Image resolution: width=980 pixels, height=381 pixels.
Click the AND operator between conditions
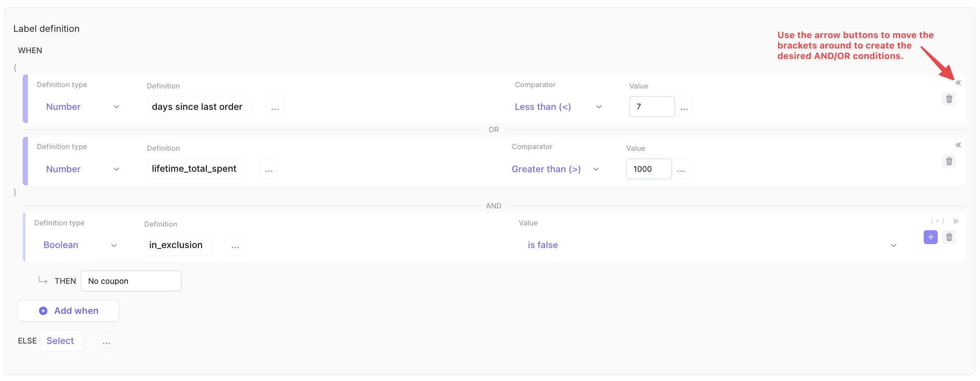click(493, 206)
